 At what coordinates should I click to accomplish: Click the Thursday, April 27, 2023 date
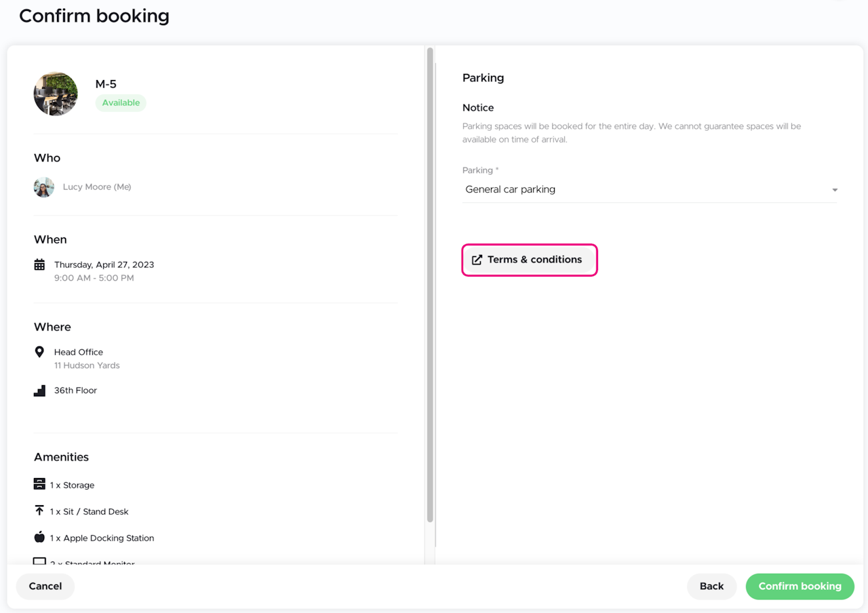coord(104,264)
